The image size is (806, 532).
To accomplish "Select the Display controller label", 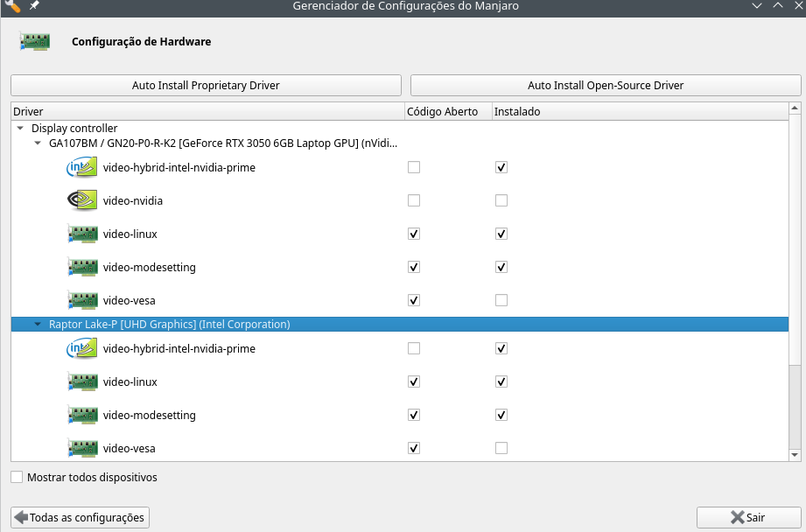I will point(74,128).
